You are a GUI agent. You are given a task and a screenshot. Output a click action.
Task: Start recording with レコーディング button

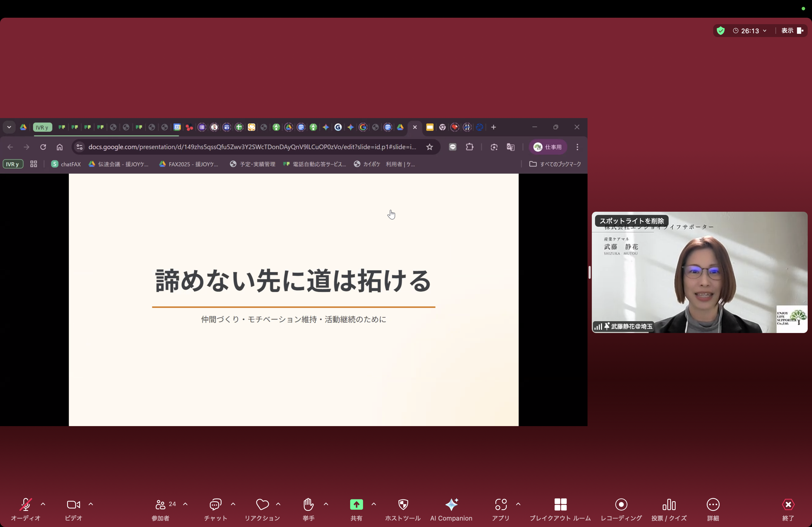click(x=621, y=505)
